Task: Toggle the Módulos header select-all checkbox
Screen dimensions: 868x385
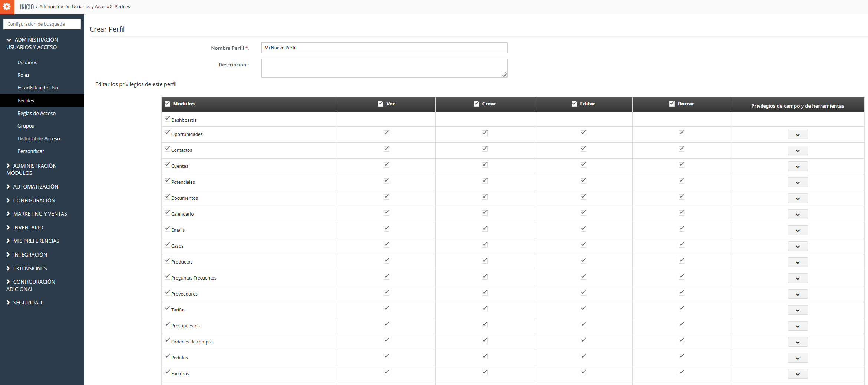Action: click(167, 104)
